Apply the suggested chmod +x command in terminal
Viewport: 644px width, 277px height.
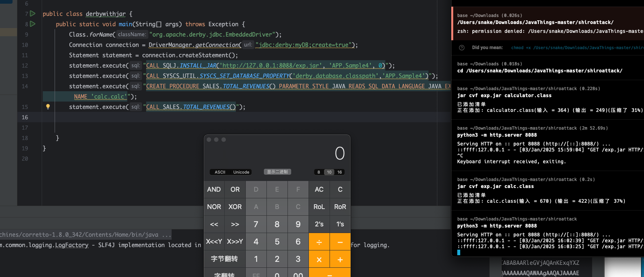click(x=577, y=48)
